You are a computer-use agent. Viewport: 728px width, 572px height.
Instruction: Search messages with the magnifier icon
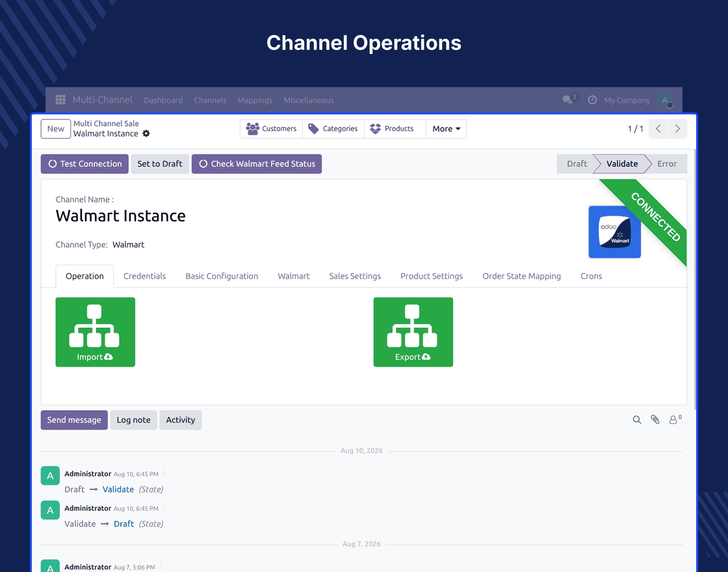click(637, 420)
